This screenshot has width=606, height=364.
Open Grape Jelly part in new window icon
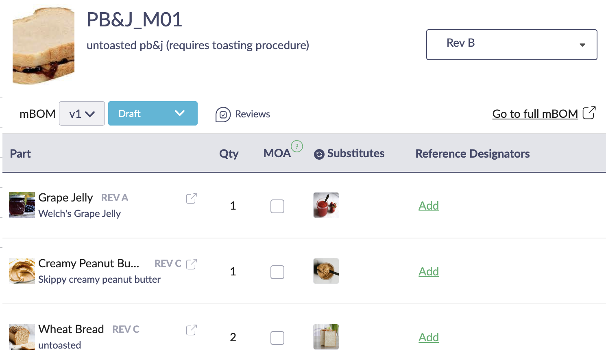tap(191, 198)
